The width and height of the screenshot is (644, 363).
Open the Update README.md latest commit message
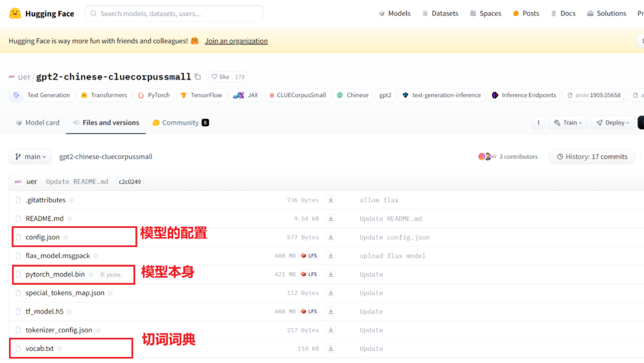pyautogui.click(x=77, y=181)
